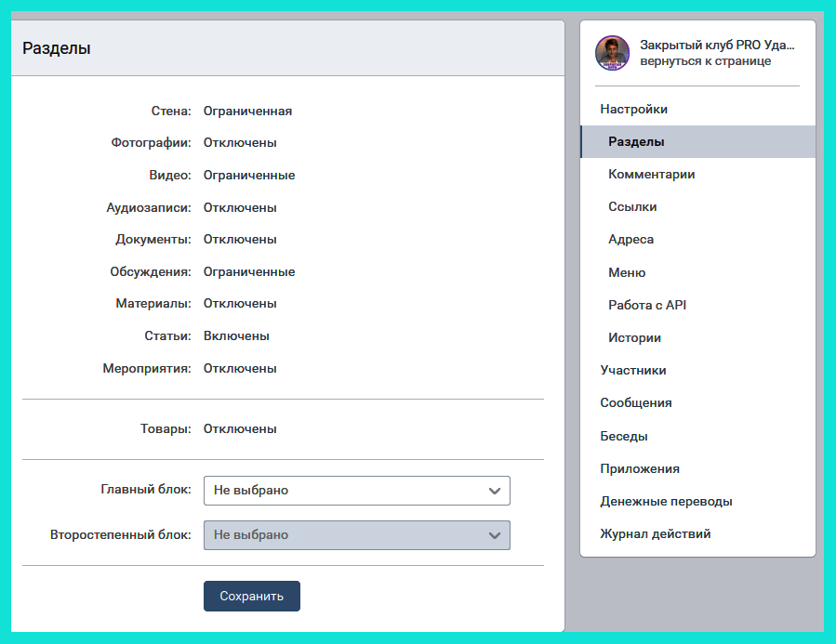Viewport: 836px width, 644px height.
Task: Open the Главный блок dropdown
Action: [356, 491]
